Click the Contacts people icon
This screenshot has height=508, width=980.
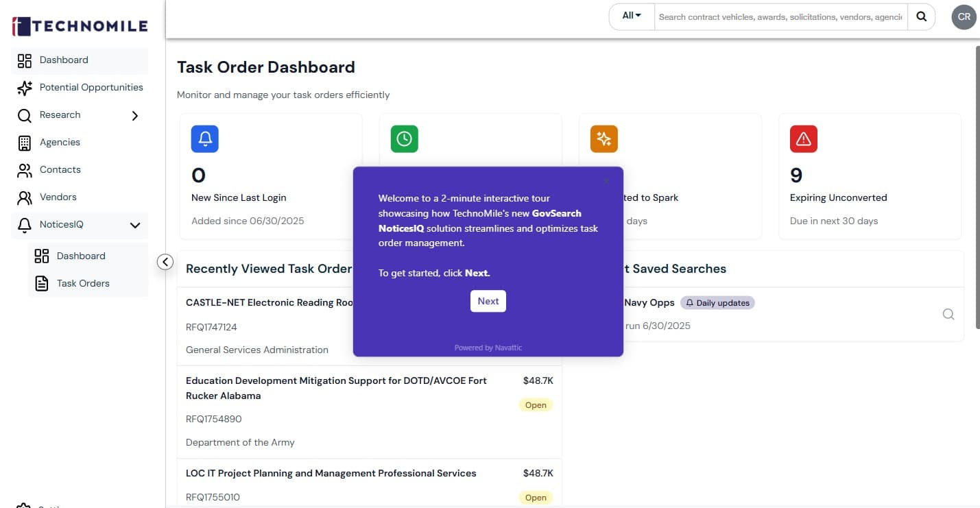pos(25,170)
